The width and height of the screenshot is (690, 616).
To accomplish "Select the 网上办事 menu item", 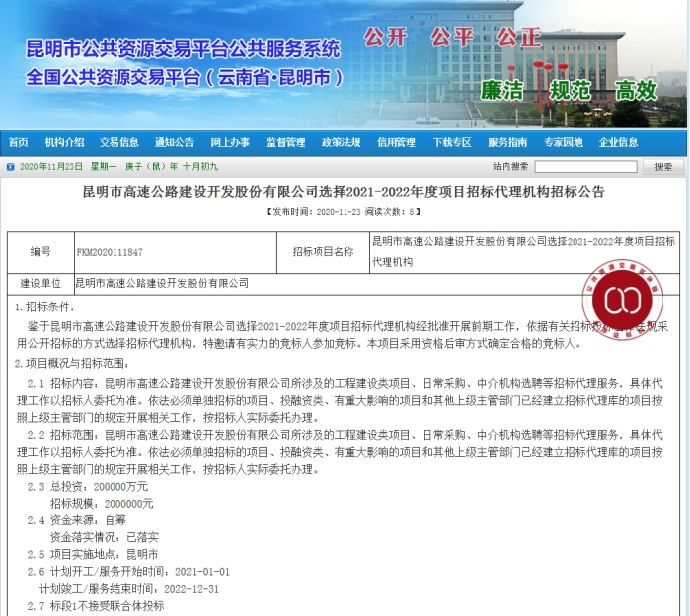I will [230, 142].
